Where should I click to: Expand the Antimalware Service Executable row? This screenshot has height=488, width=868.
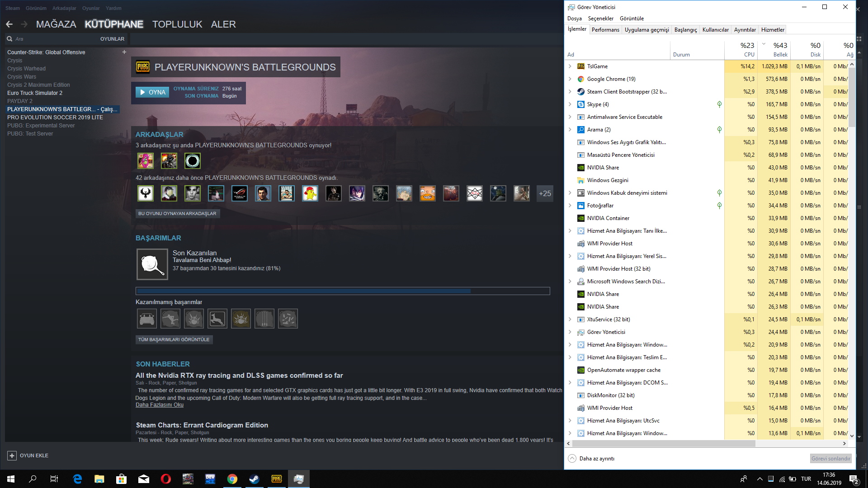point(570,117)
